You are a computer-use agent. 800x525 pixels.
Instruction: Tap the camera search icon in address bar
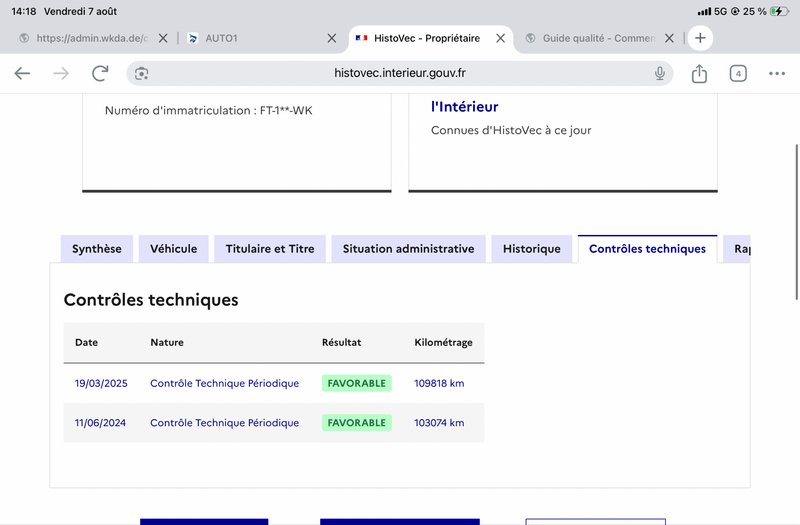(141, 73)
